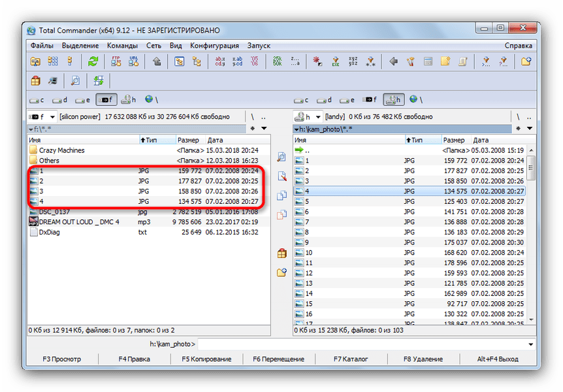Click the pack archive icon in middle bar

282,253
